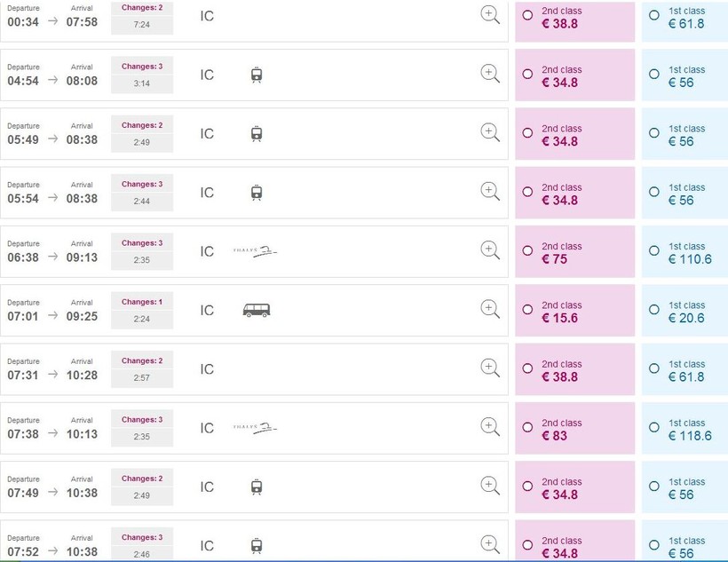The image size is (728, 562).
Task: Pick 1st class €20.6 radio button
Action: [x=654, y=310]
